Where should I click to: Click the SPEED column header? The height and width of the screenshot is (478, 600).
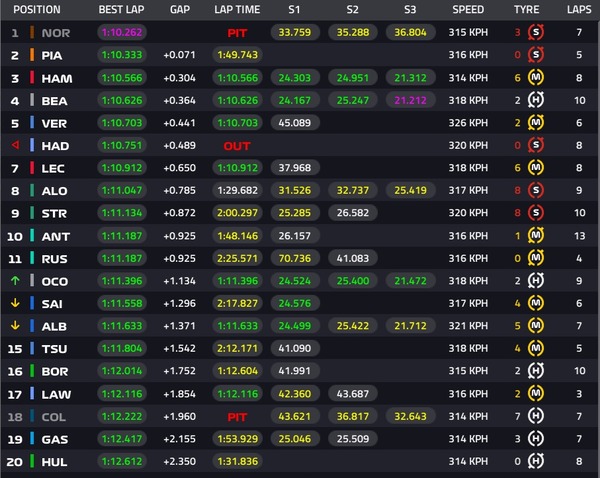[x=468, y=10]
